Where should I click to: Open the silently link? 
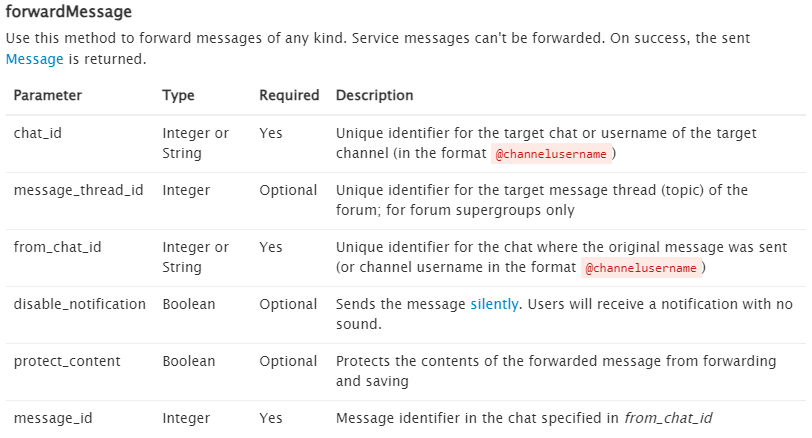494,304
